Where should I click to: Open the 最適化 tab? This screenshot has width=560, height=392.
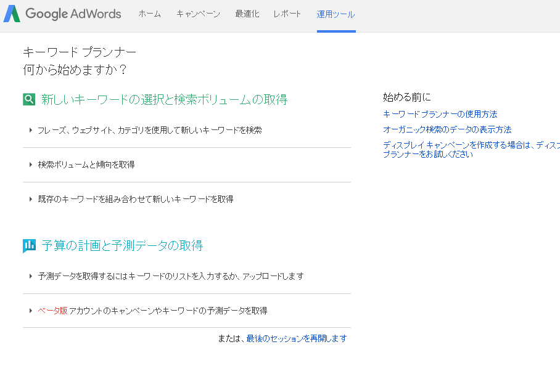point(247,14)
